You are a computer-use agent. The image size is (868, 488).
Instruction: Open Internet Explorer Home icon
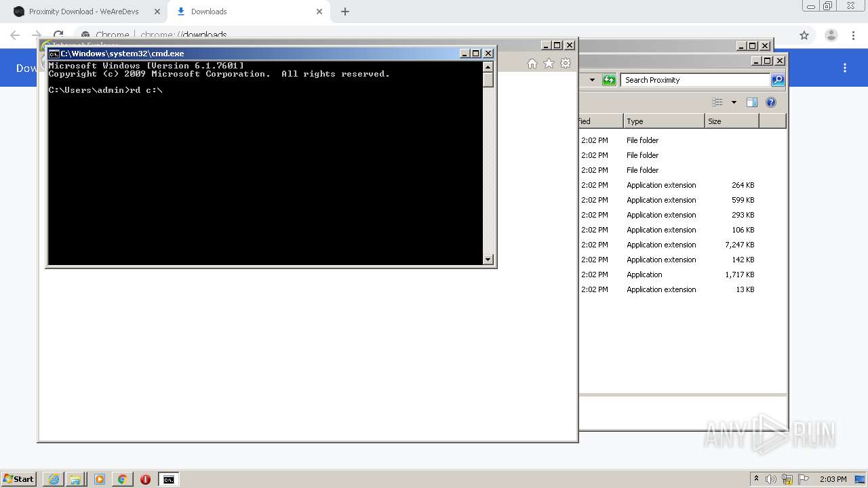pos(532,63)
